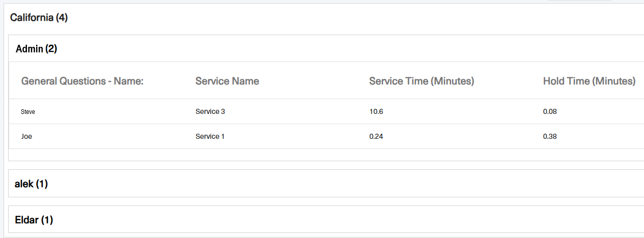Click the Service 3 cell
644x238 pixels.
point(210,111)
